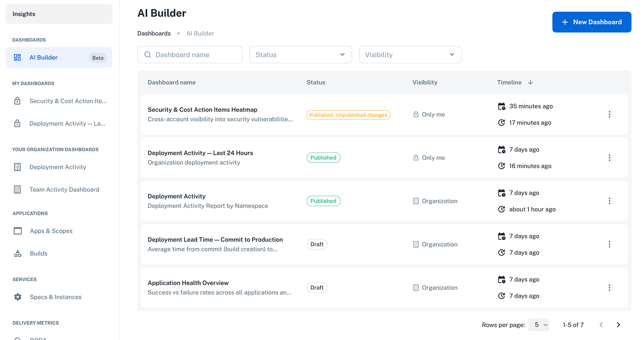Change Rows per page using its dropdown
Image resolution: width=644 pixels, height=340 pixels.
click(x=539, y=324)
